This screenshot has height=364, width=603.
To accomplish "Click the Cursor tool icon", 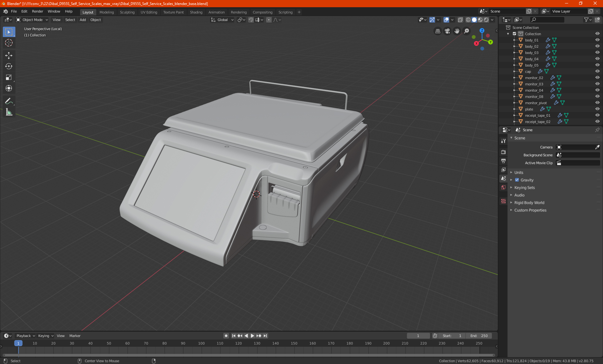I will pos(9,43).
